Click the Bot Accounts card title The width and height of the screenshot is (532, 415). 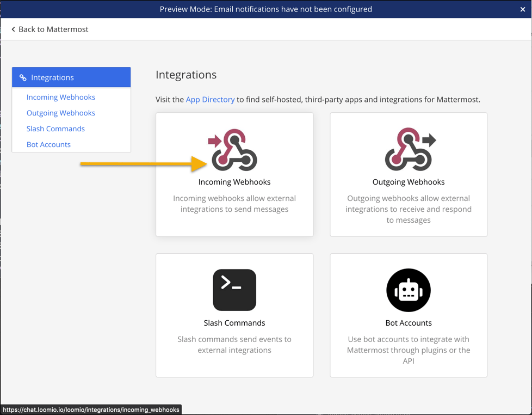pyautogui.click(x=409, y=323)
